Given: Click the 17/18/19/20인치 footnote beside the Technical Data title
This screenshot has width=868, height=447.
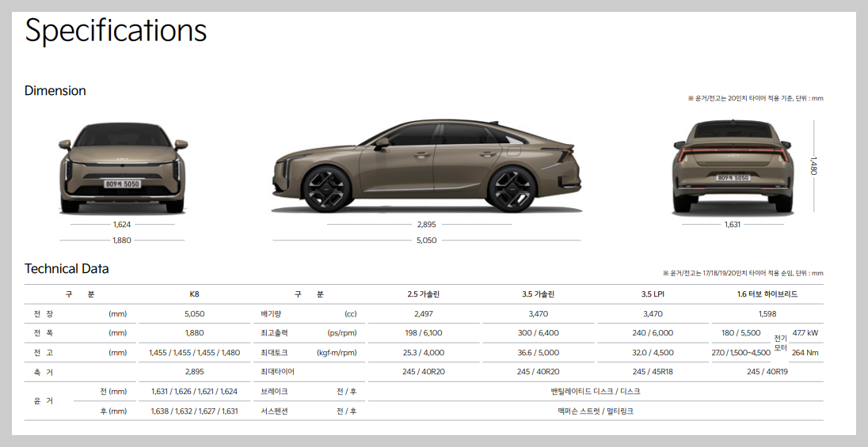Looking at the screenshot, I should tap(742, 273).
